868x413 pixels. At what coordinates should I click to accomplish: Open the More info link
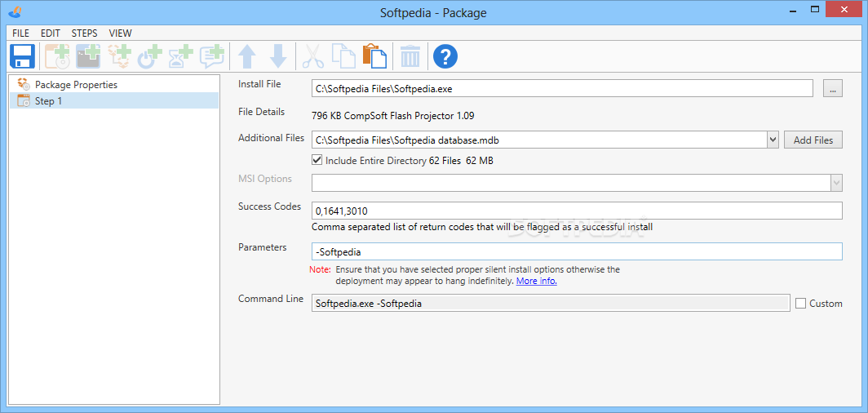point(537,282)
